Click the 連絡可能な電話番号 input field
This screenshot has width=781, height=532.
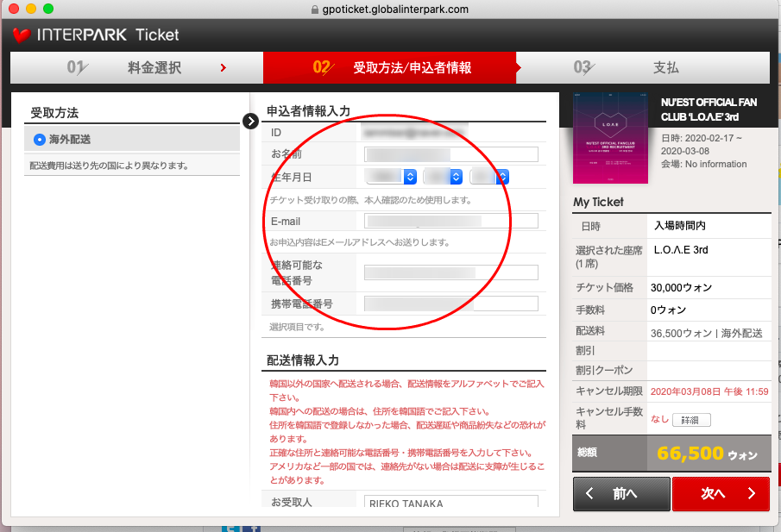coord(451,272)
